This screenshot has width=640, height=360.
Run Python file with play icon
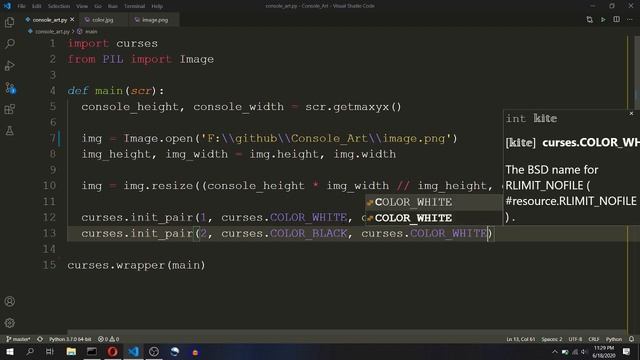coord(603,20)
